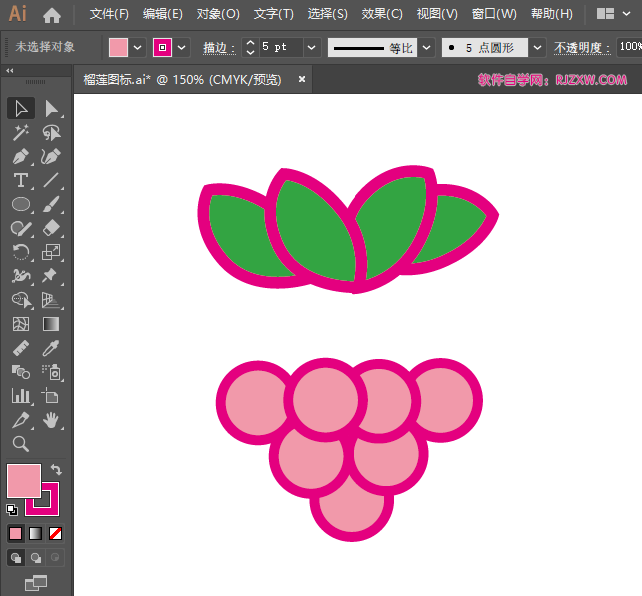Viewport: 642px width, 596px height.
Task: Click the 描边 stroke label link
Action: tap(217, 47)
